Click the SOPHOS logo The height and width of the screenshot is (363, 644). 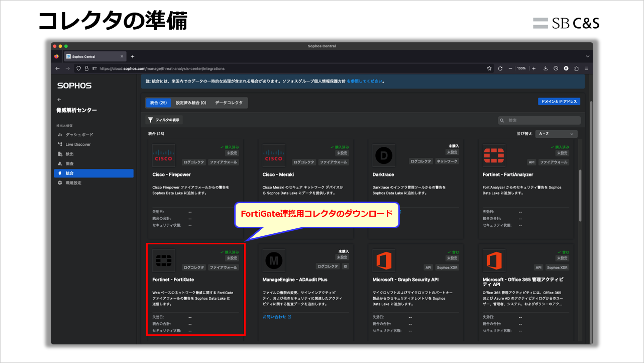74,86
